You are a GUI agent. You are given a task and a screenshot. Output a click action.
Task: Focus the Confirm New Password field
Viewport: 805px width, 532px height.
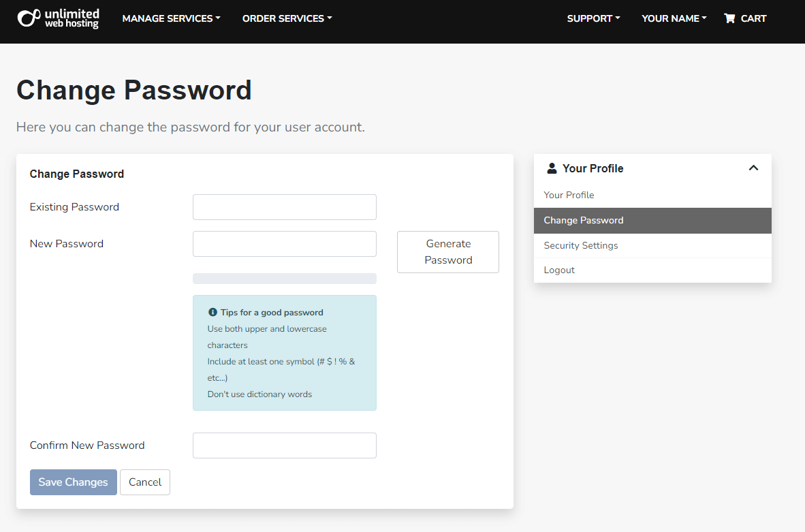285,445
